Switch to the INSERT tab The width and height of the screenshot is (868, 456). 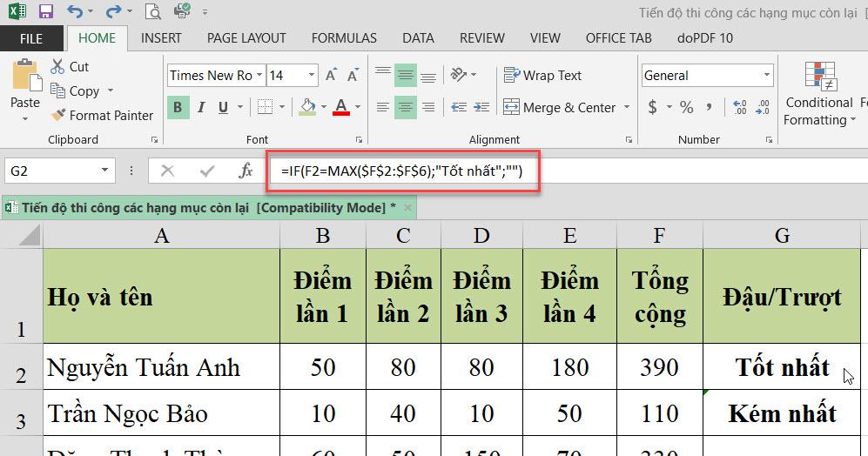click(x=161, y=38)
